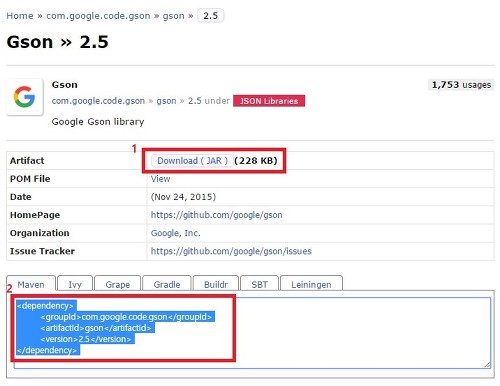
Task: Click the artifactId line in snippet
Action: point(96,328)
